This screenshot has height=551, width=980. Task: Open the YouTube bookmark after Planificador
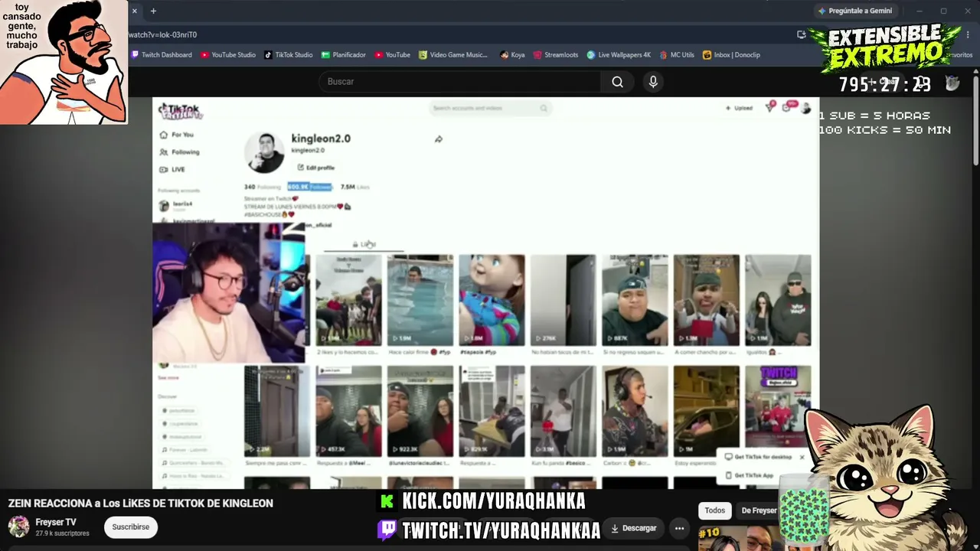pyautogui.click(x=392, y=55)
